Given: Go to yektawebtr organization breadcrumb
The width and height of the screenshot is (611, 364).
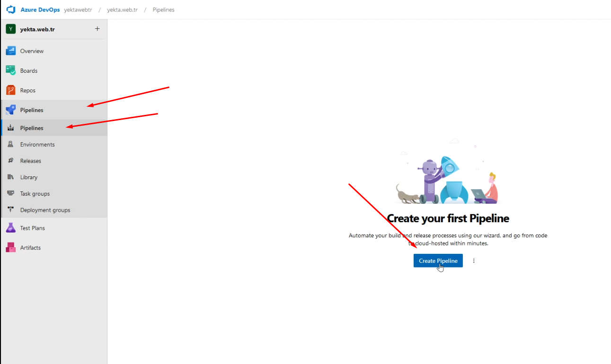Looking at the screenshot, I should point(78,10).
